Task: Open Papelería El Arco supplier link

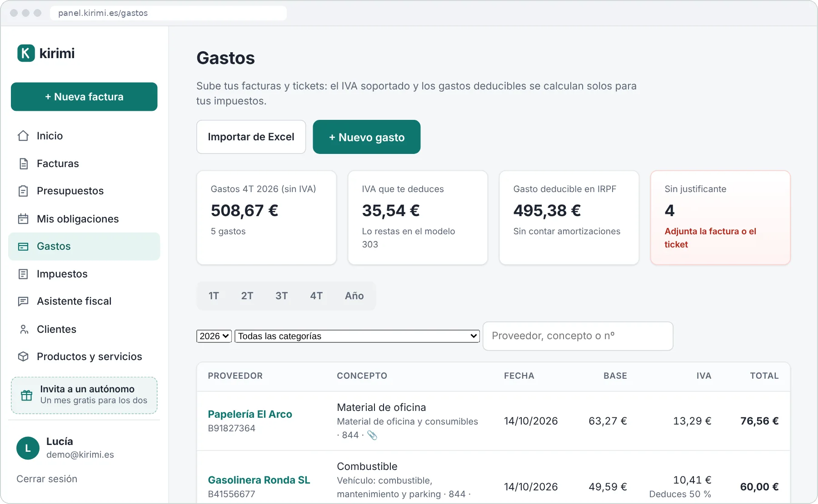Action: pyautogui.click(x=250, y=414)
